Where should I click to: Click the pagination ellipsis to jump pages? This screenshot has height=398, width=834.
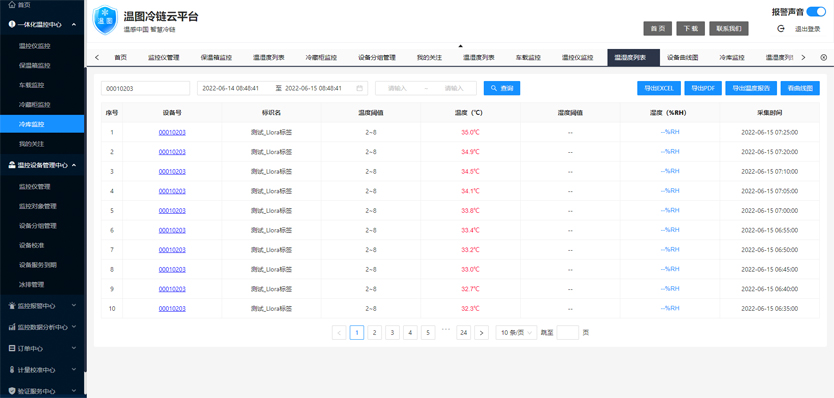pos(446,329)
